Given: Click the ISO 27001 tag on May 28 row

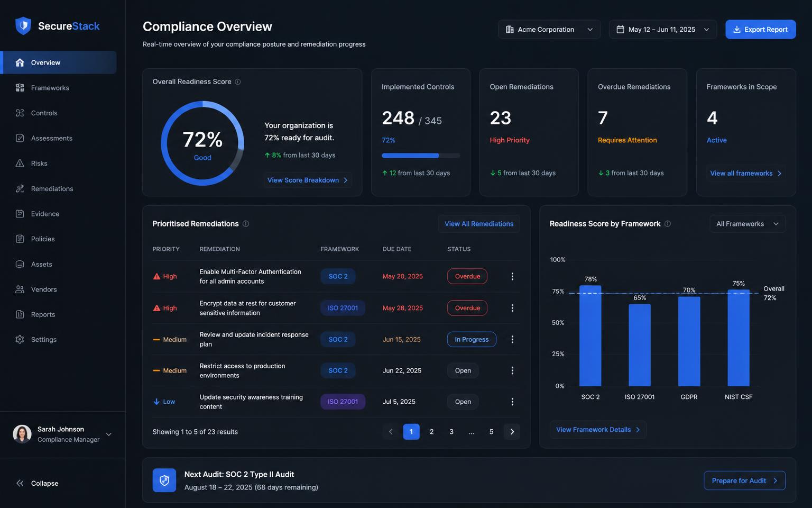Looking at the screenshot, I should [x=343, y=308].
